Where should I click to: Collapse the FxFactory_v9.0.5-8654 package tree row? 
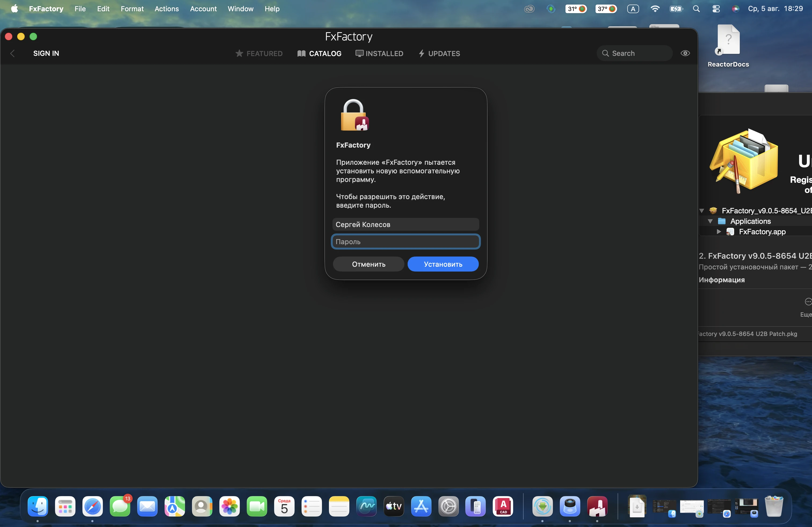pos(702,211)
